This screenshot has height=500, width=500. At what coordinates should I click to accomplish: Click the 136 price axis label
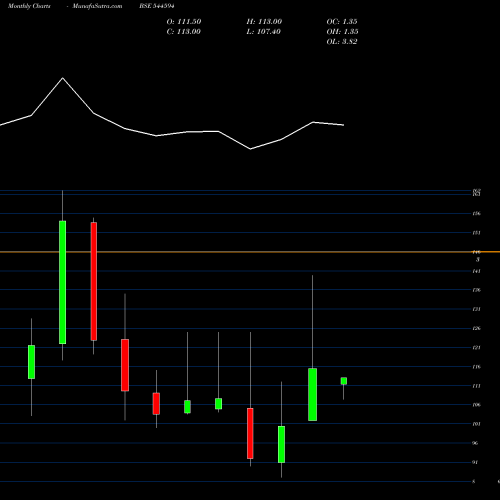[x=477, y=290]
